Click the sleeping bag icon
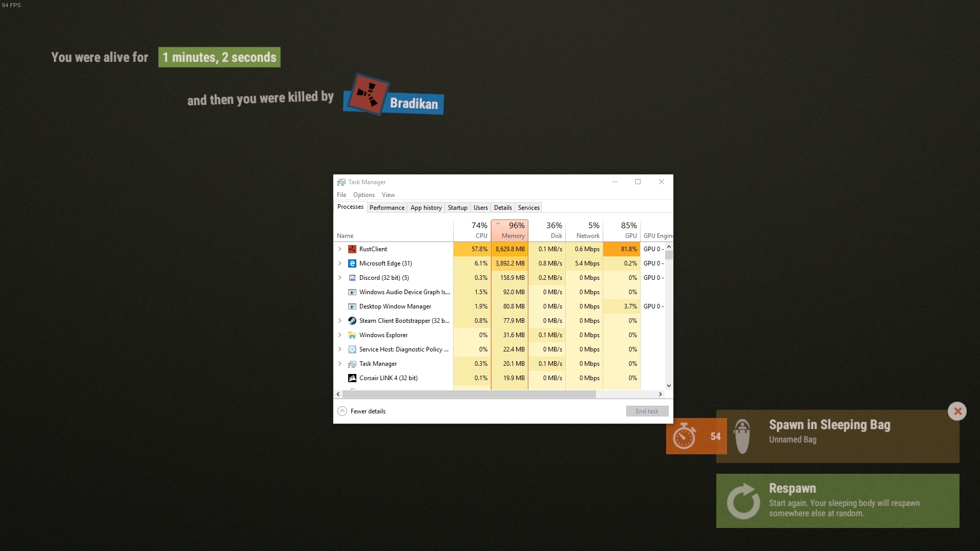980x551 pixels. 742,436
